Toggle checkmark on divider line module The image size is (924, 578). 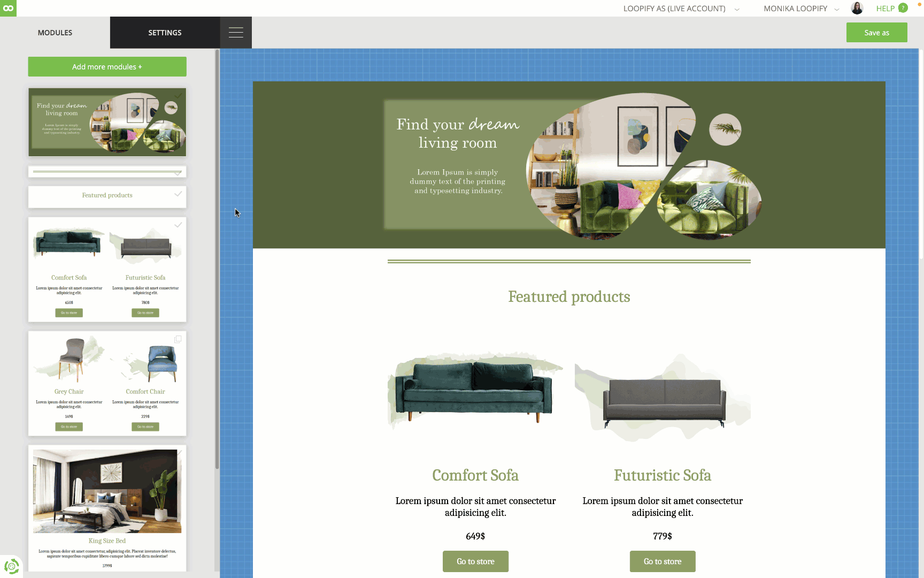(x=178, y=173)
